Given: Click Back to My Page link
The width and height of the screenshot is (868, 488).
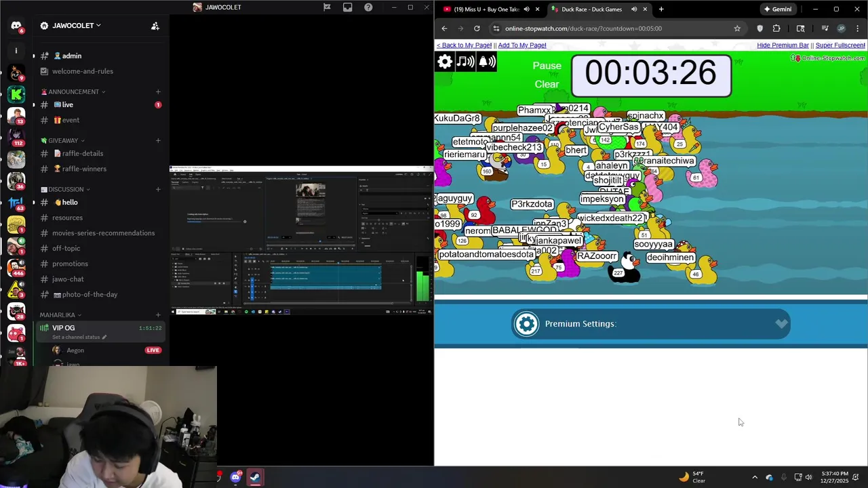Looking at the screenshot, I should point(464,45).
